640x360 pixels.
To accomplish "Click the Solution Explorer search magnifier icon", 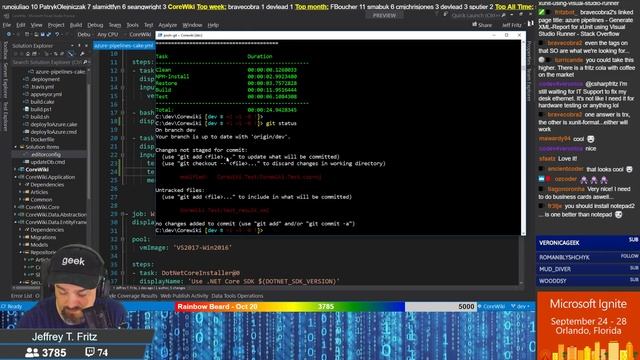I will point(85,62).
